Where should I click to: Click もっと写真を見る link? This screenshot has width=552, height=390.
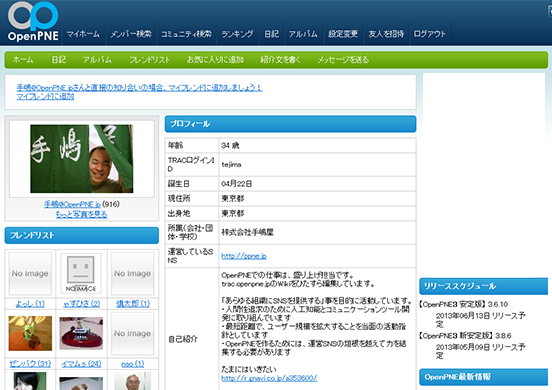click(x=81, y=214)
